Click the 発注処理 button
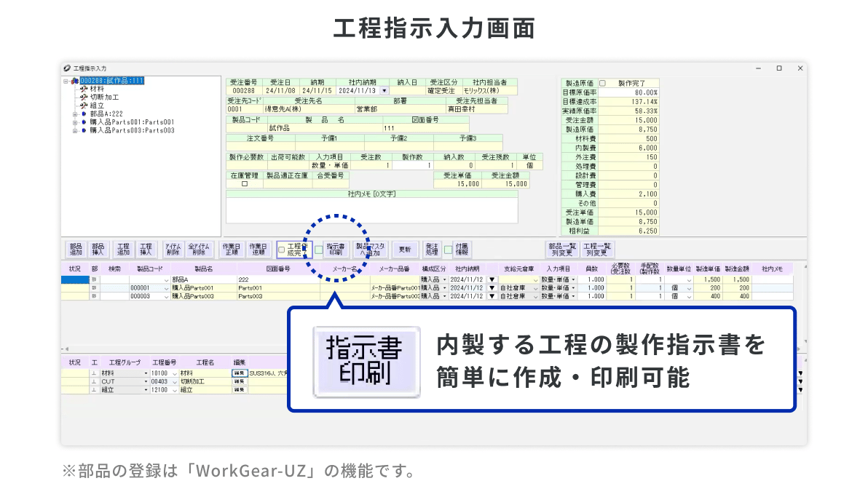This screenshot has height=497, width=868. 432,250
